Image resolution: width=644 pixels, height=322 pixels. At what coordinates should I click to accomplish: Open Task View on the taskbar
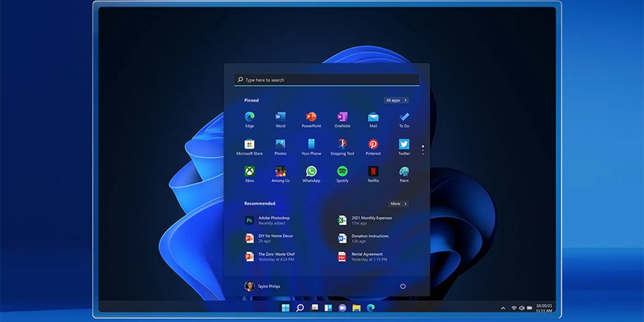[x=314, y=308]
